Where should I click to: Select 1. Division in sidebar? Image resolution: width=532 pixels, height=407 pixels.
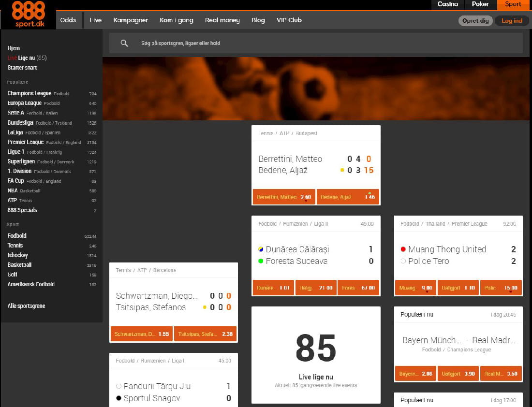52,171
